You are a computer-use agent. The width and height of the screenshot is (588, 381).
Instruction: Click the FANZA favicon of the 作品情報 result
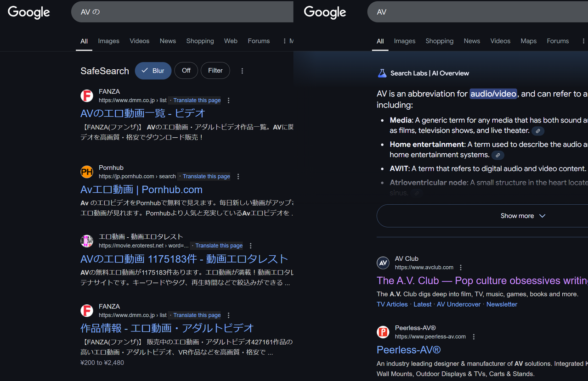point(87,311)
